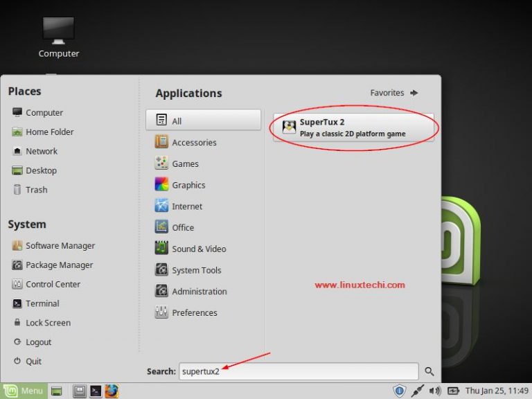The width and height of the screenshot is (532, 399).
Task: Open Desktop folder in Places
Action: [x=34, y=170]
